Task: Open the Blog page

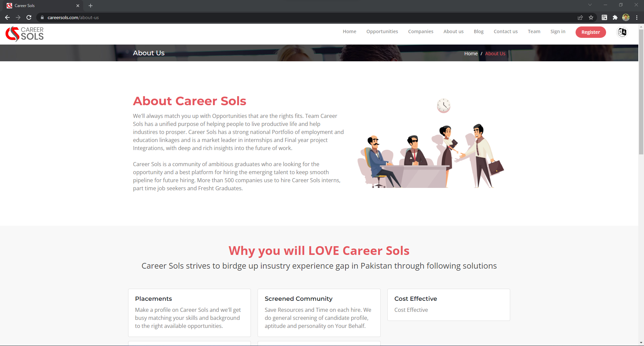Action: (479, 31)
